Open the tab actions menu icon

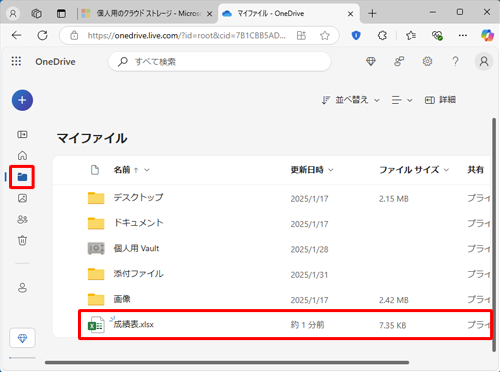point(61,14)
